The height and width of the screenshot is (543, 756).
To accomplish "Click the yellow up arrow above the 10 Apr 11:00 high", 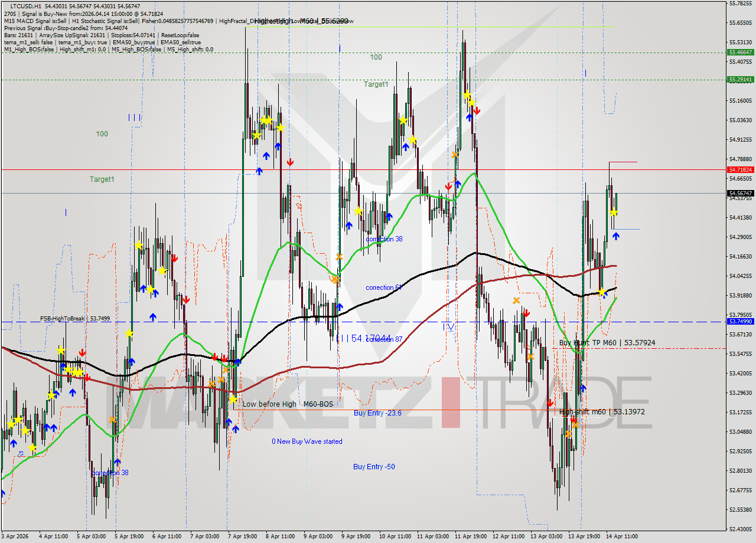I will (x=403, y=120).
